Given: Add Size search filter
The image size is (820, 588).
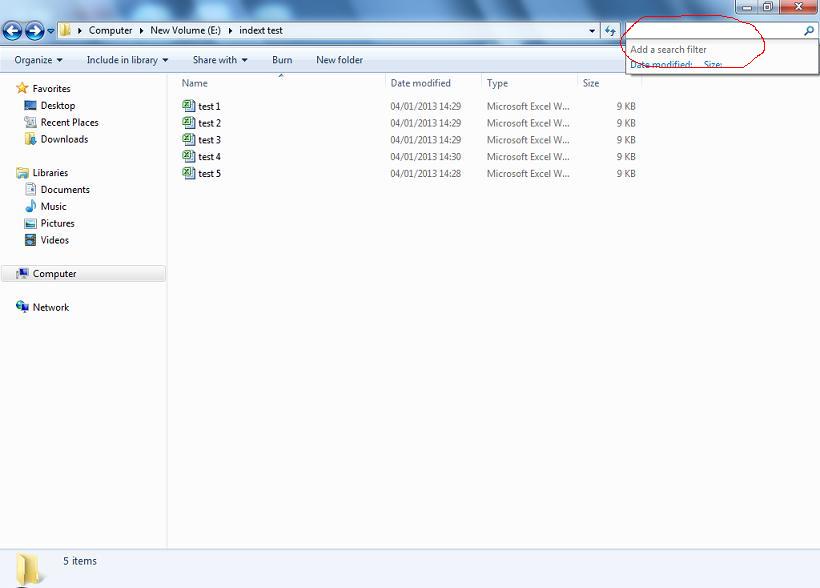Looking at the screenshot, I should pyautogui.click(x=713, y=64).
